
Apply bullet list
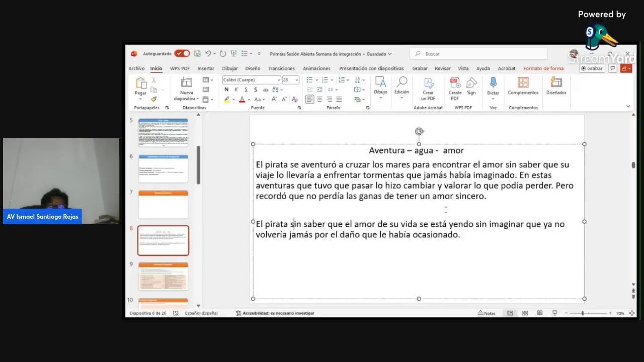[309, 80]
